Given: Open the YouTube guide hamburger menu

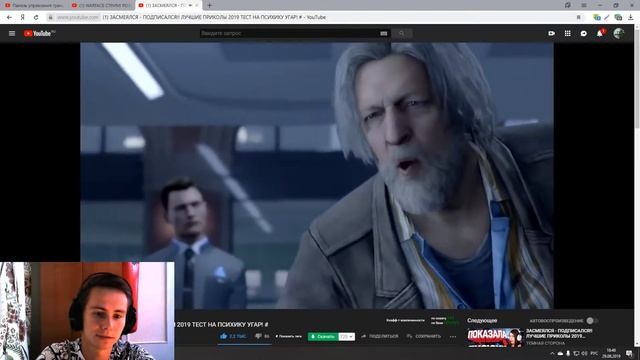Looking at the screenshot, I should coord(12,33).
